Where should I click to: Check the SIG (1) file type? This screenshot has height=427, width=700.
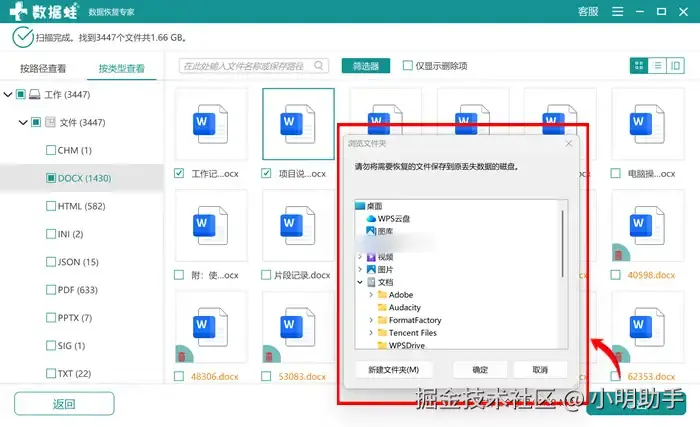click(51, 345)
